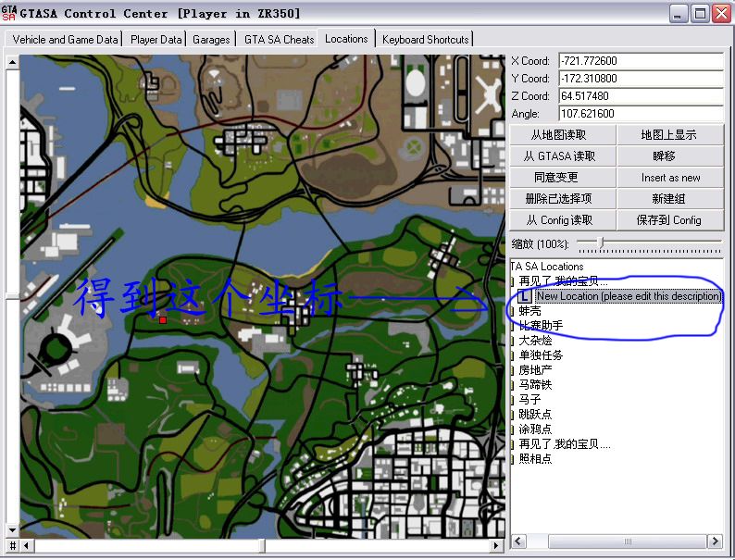Click the map scroll up arrow
Screen dimensions: 735x560
tap(13, 62)
